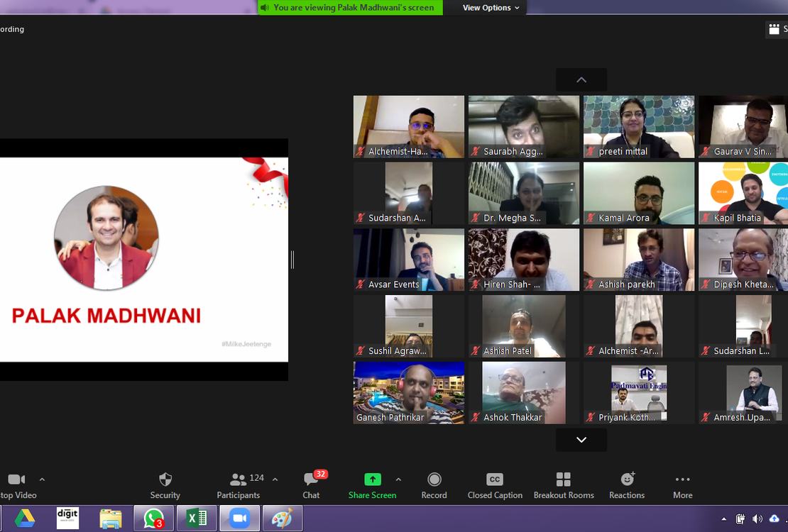The width and height of the screenshot is (788, 532).
Task: Open the Security shield icon
Action: pos(165,480)
